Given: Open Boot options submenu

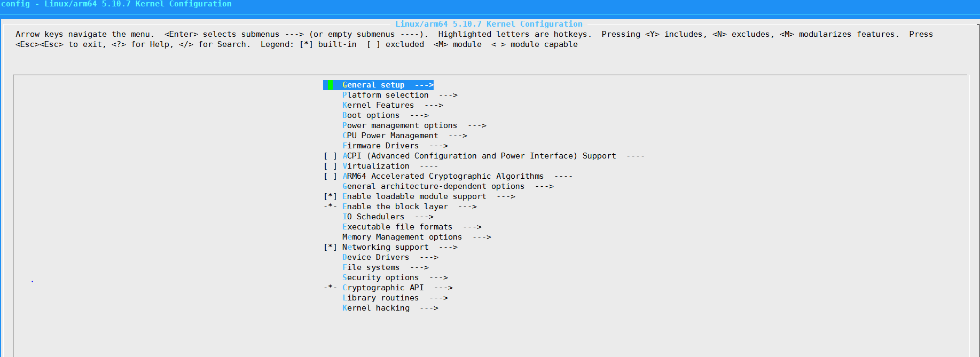Looking at the screenshot, I should [x=370, y=115].
